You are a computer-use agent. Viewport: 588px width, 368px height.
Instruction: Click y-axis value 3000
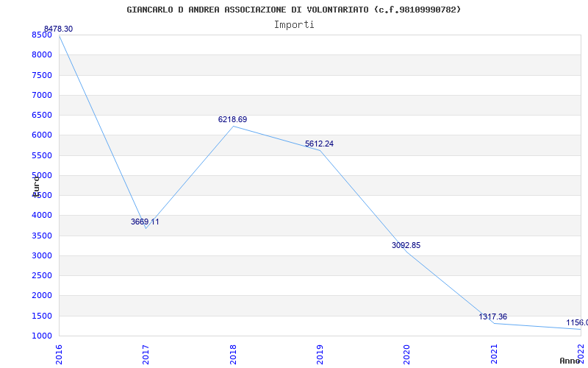click(42, 255)
